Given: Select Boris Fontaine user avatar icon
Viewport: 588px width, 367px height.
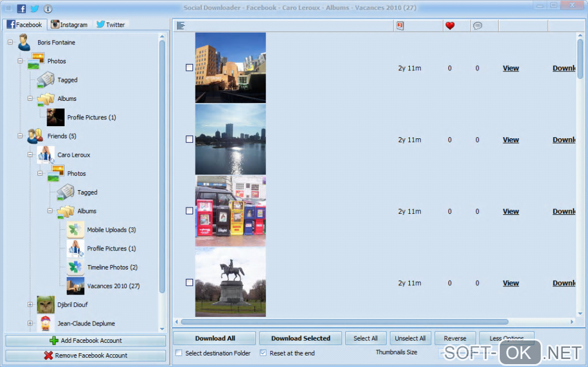Looking at the screenshot, I should pyautogui.click(x=24, y=43).
